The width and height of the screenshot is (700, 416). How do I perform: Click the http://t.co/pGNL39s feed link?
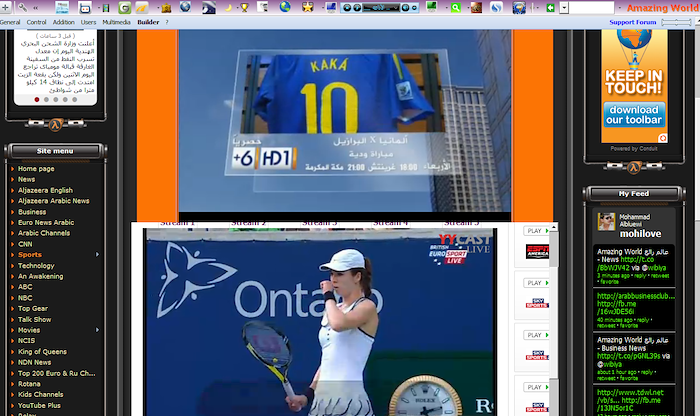(x=629, y=356)
